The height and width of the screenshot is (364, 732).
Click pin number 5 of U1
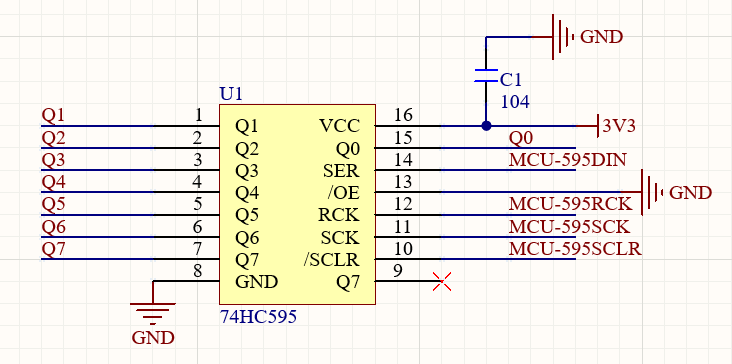pos(197,204)
